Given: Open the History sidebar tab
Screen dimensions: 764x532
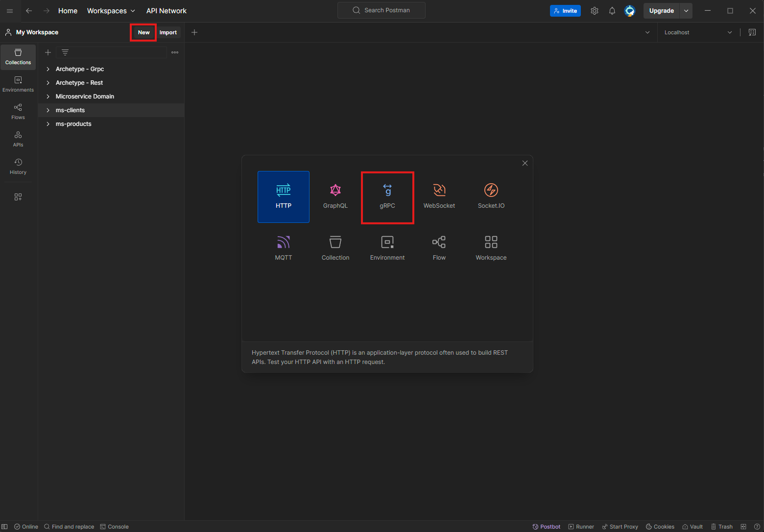Looking at the screenshot, I should point(18,167).
